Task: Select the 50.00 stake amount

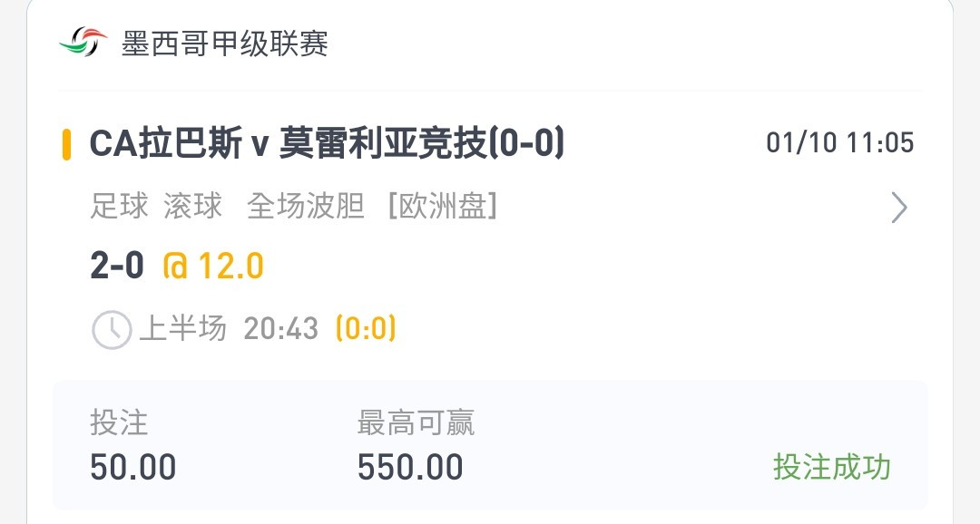Action: tap(133, 467)
